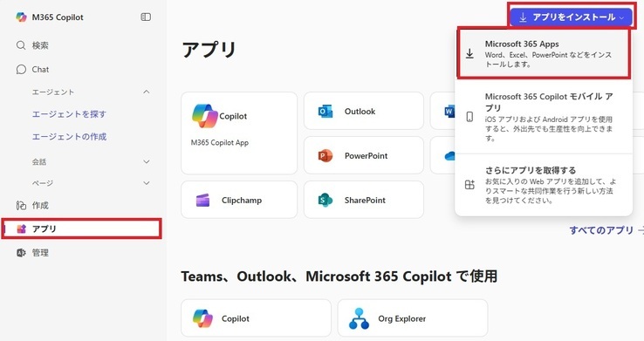The width and height of the screenshot is (644, 341).
Task: Open the Clipchamp app card
Action: pyautogui.click(x=239, y=200)
